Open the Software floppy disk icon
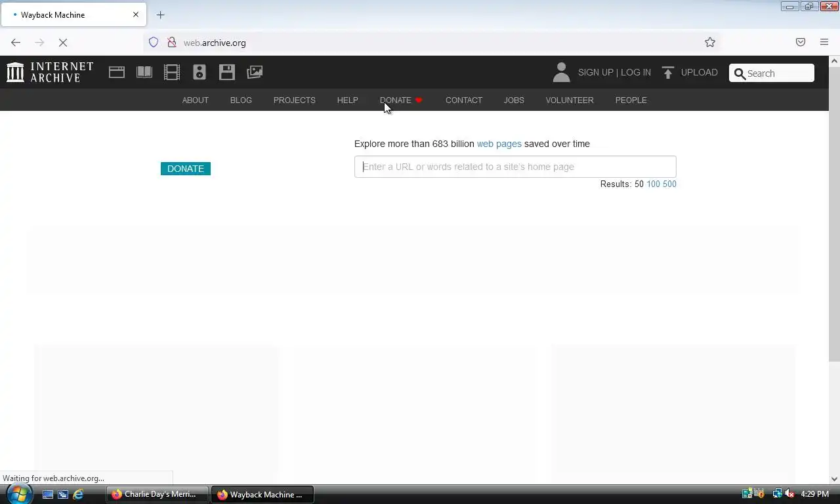This screenshot has height=504, width=840. pyautogui.click(x=227, y=72)
